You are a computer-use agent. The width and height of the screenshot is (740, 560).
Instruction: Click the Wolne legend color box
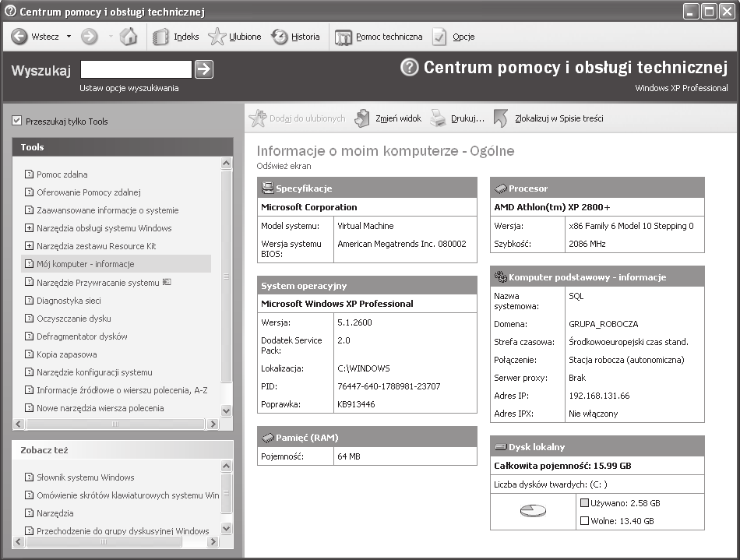point(584,521)
